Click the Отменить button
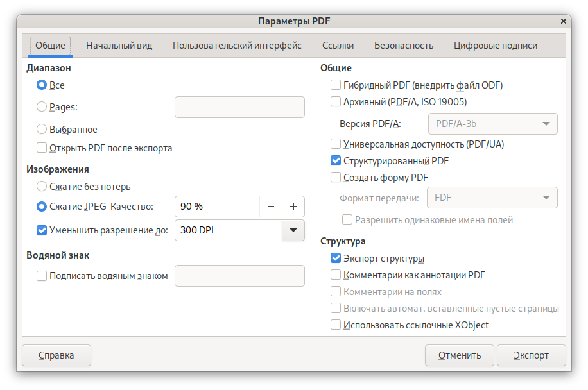Image resolution: width=588 pixels, height=390 pixels. coord(459,355)
